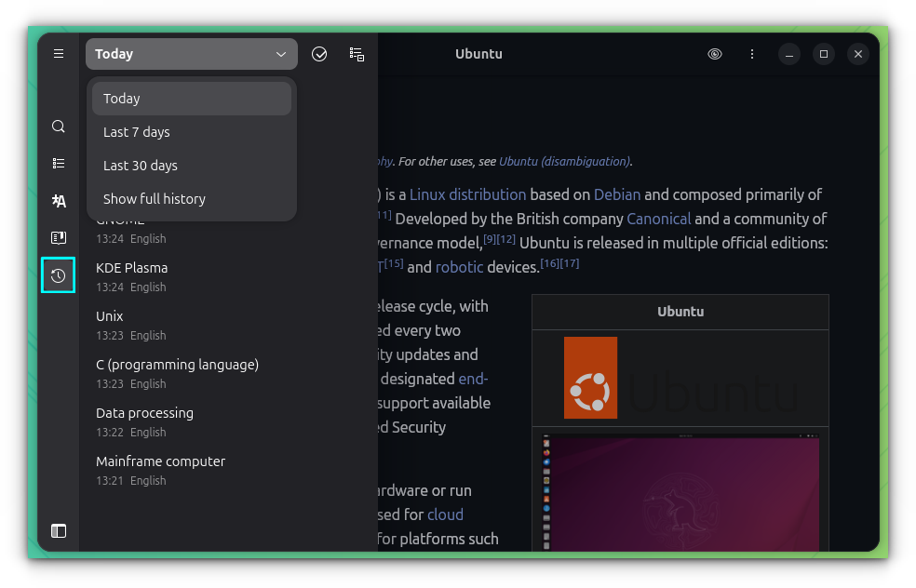This screenshot has width=916, height=588.
Task: Toggle the sidebar panel visibility
Action: click(59, 531)
